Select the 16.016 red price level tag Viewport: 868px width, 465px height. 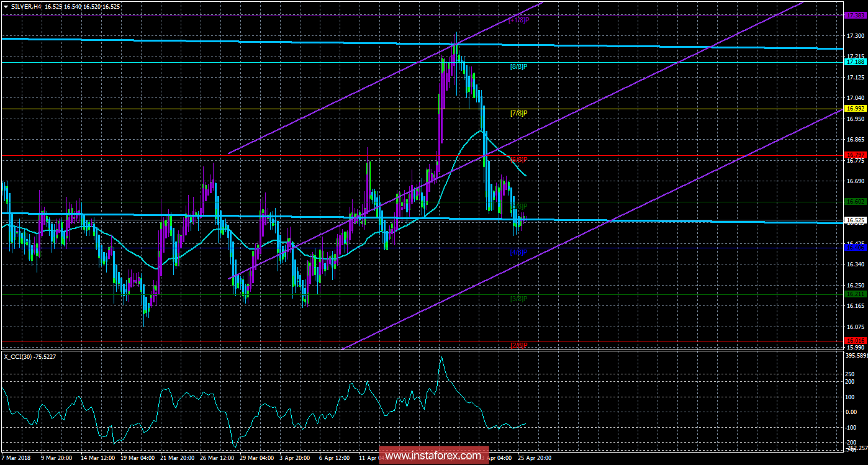coord(854,341)
